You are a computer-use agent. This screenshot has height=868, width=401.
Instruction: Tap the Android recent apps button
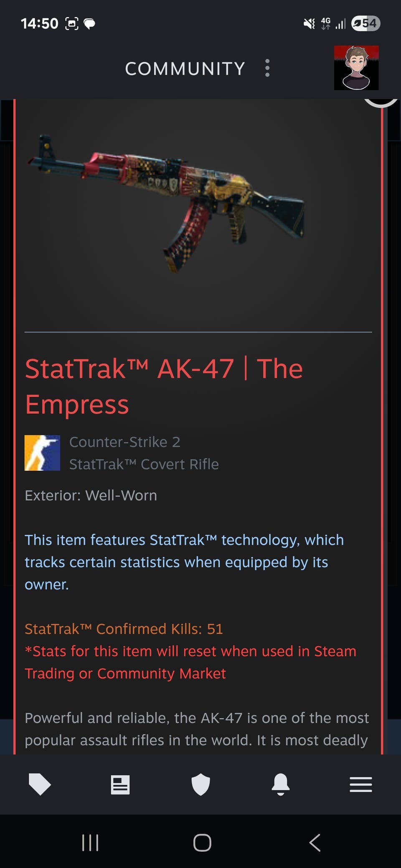[x=90, y=843]
